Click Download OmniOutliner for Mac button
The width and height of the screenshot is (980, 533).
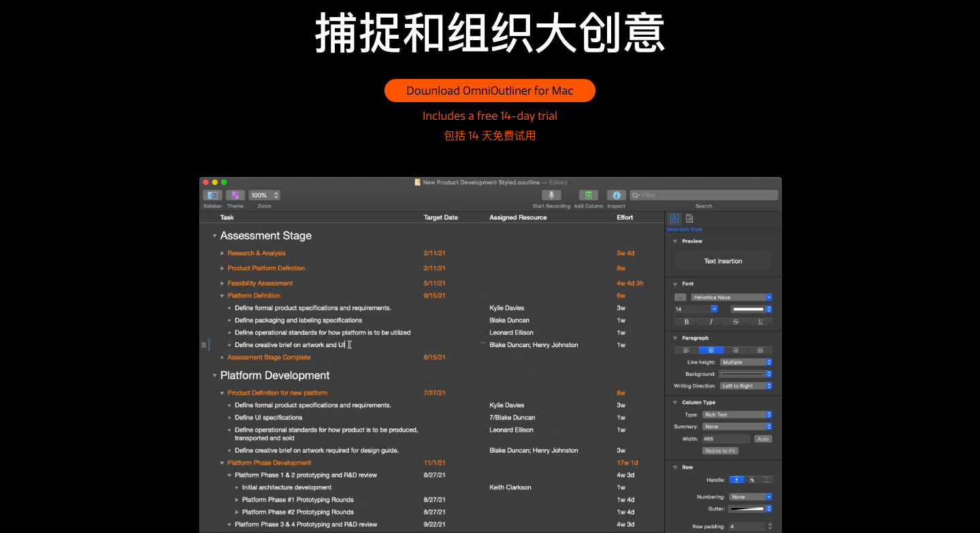pyautogui.click(x=490, y=91)
